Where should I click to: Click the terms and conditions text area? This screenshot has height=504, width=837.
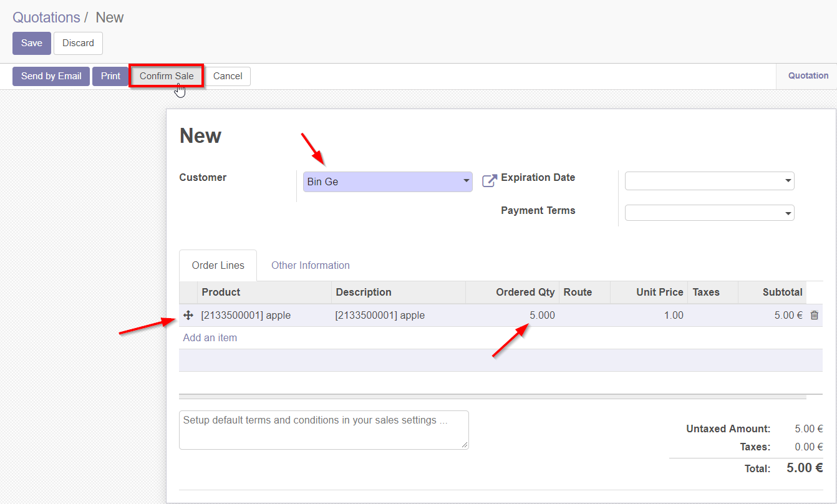click(323, 430)
